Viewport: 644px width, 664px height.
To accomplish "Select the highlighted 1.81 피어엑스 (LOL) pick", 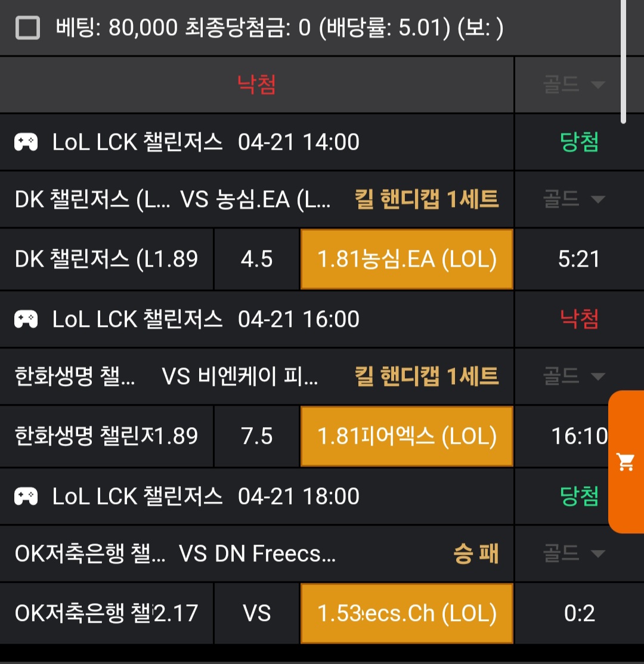I will (407, 436).
